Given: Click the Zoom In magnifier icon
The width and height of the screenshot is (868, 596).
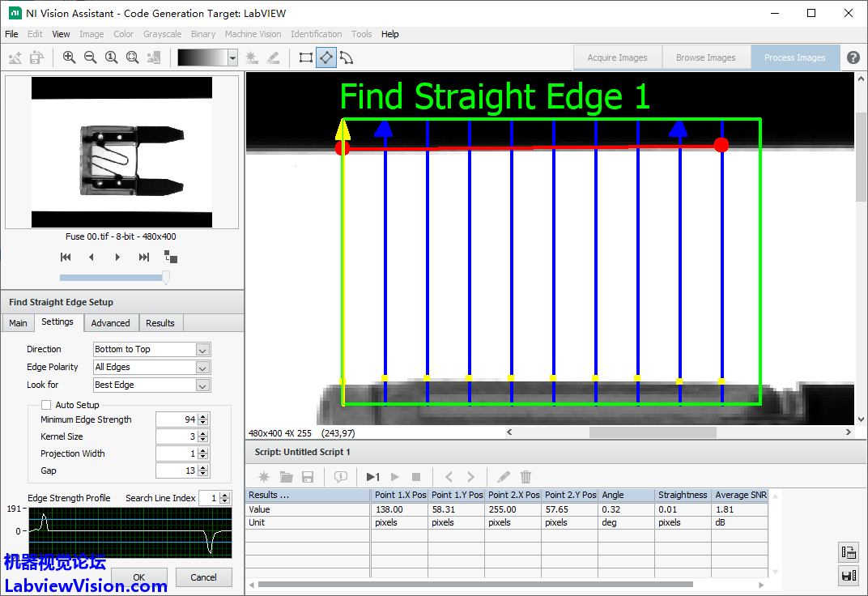Looking at the screenshot, I should pyautogui.click(x=69, y=57).
